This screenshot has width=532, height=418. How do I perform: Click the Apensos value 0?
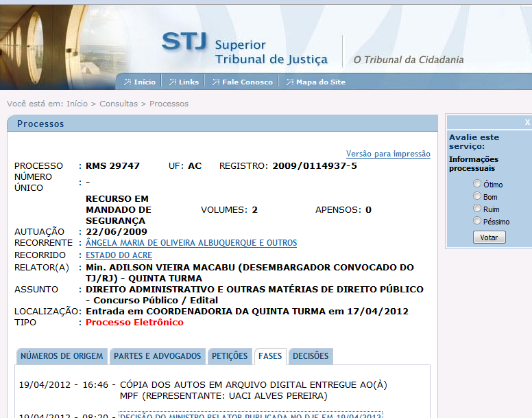[x=368, y=210]
